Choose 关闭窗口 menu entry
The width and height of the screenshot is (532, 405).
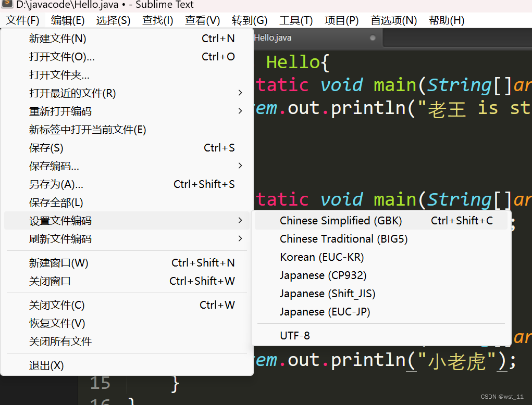click(x=127, y=281)
